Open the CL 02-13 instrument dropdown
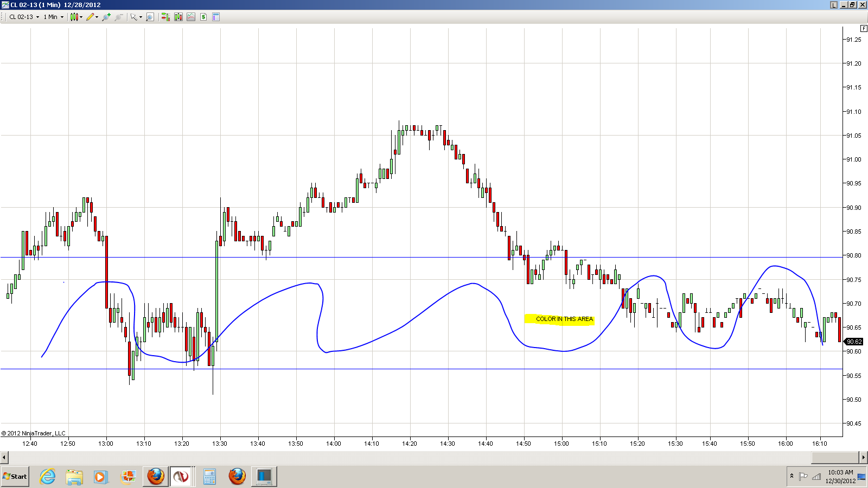 tap(24, 17)
